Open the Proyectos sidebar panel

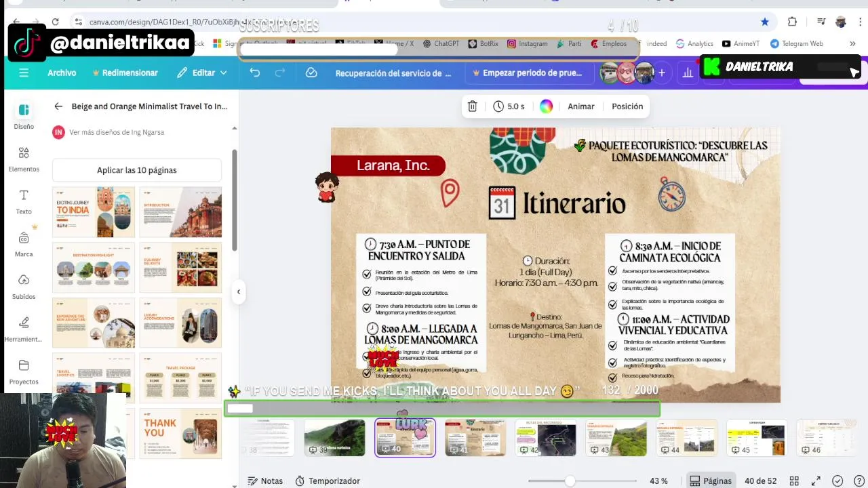(x=24, y=372)
